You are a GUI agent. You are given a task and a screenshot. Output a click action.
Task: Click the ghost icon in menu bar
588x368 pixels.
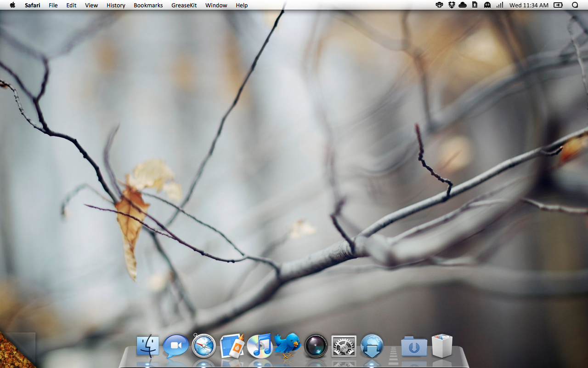tap(487, 5)
